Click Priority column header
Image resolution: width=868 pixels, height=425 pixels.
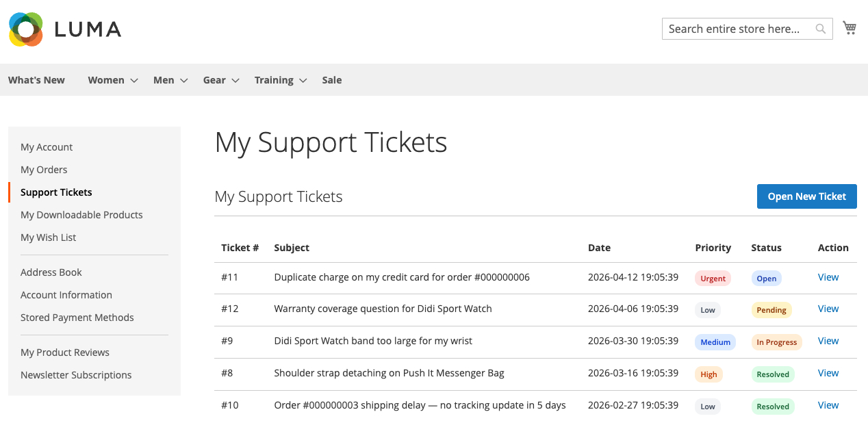point(713,248)
